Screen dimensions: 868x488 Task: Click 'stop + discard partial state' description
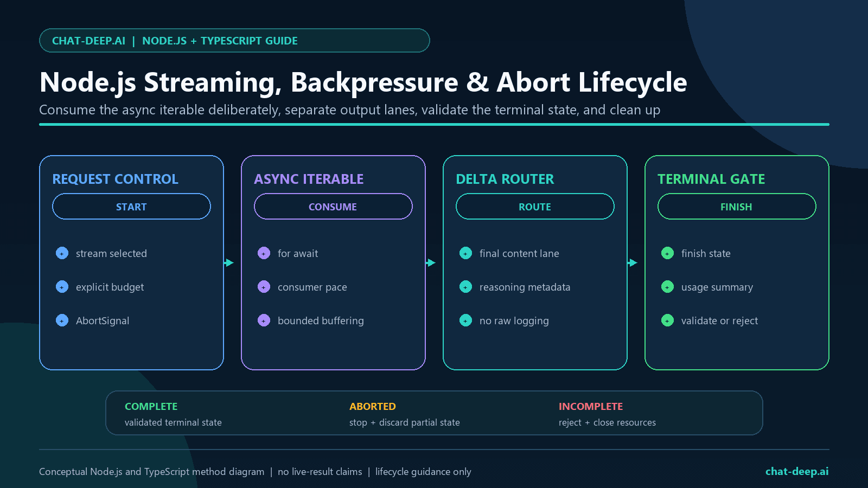405,422
